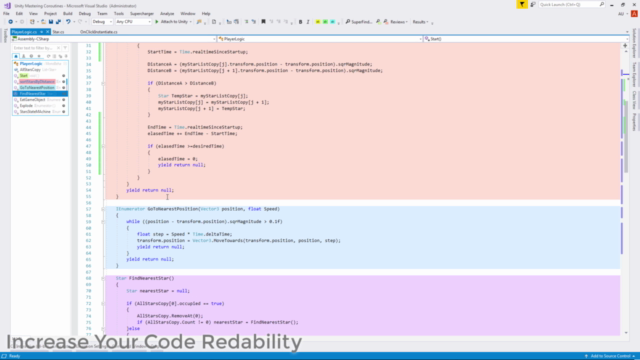This screenshot has width=640, height=360.
Task: Click the Save All icon in toolbar
Action: [x=58, y=22]
